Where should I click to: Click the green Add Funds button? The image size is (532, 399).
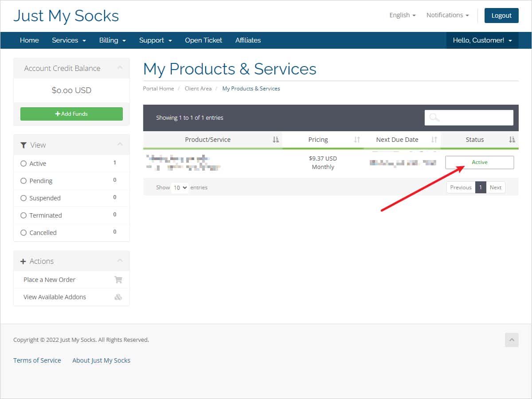coord(71,114)
